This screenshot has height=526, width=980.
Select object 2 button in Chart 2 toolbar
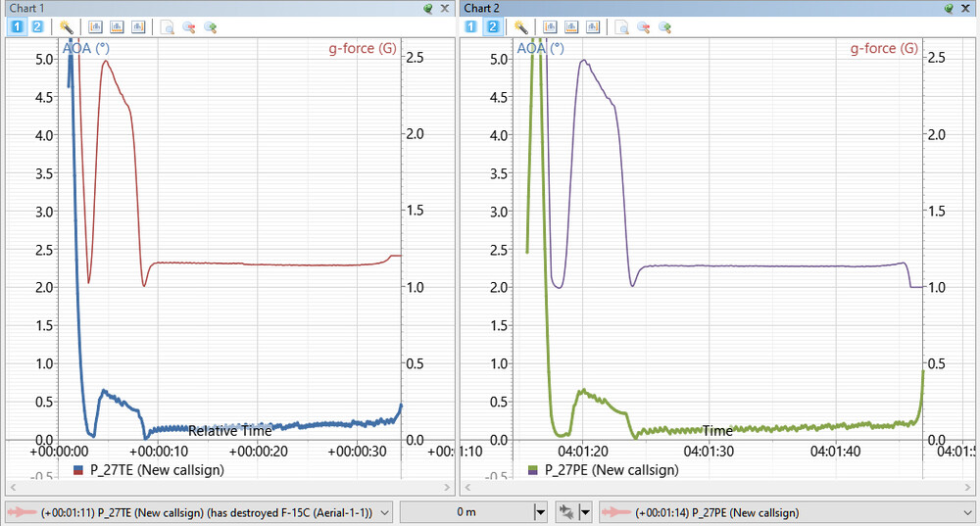click(493, 26)
